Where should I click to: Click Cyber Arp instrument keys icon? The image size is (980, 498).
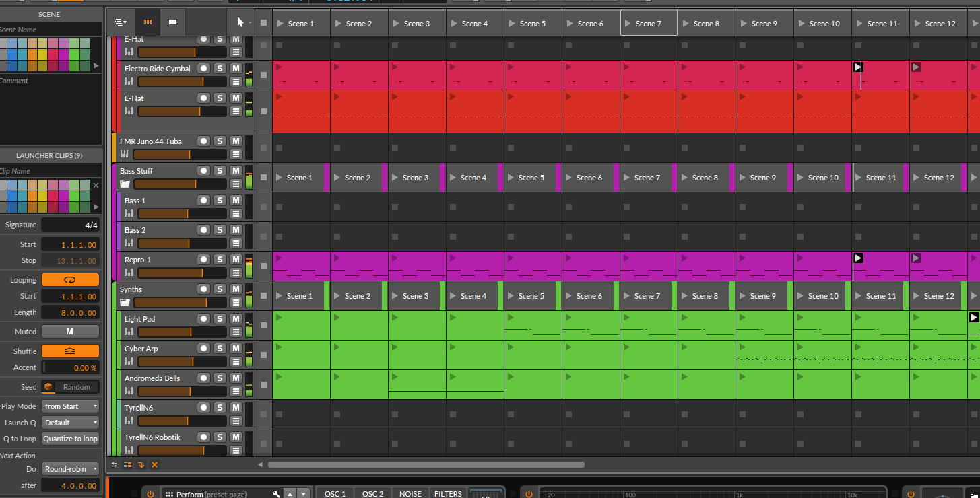click(129, 361)
